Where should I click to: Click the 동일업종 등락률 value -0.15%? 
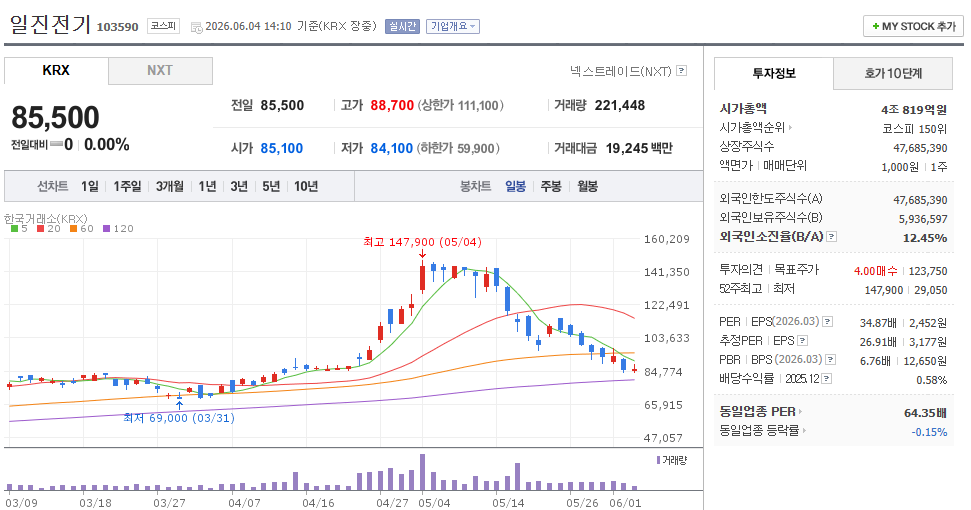click(929, 432)
